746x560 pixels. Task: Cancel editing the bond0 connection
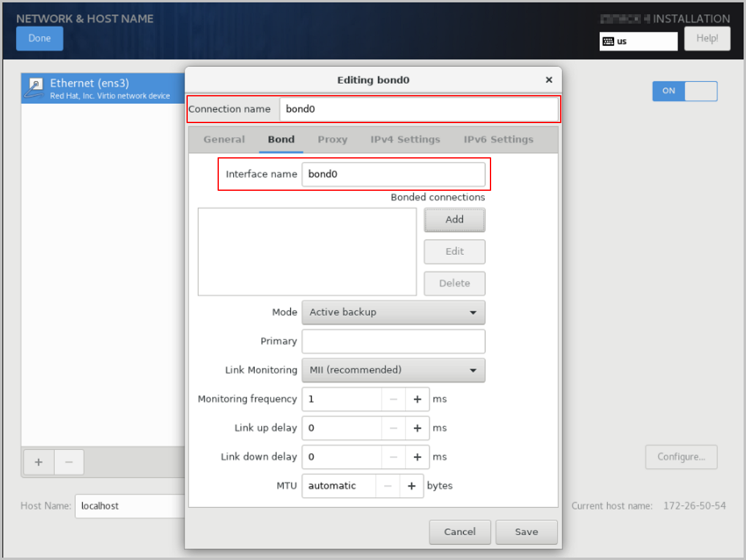(x=459, y=532)
